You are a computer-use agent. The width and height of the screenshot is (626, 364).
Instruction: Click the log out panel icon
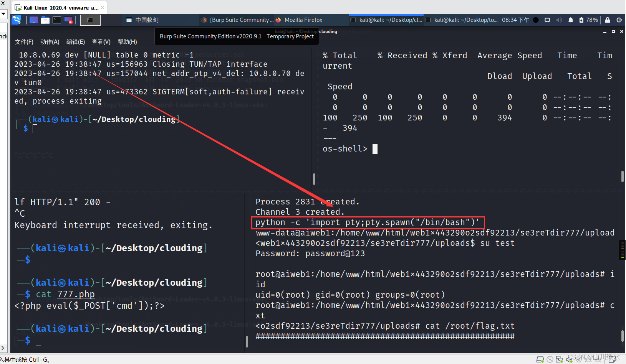coord(619,20)
